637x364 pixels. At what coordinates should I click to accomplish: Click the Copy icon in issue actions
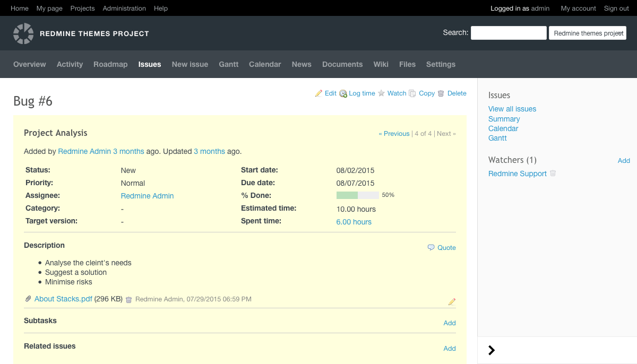tap(412, 93)
